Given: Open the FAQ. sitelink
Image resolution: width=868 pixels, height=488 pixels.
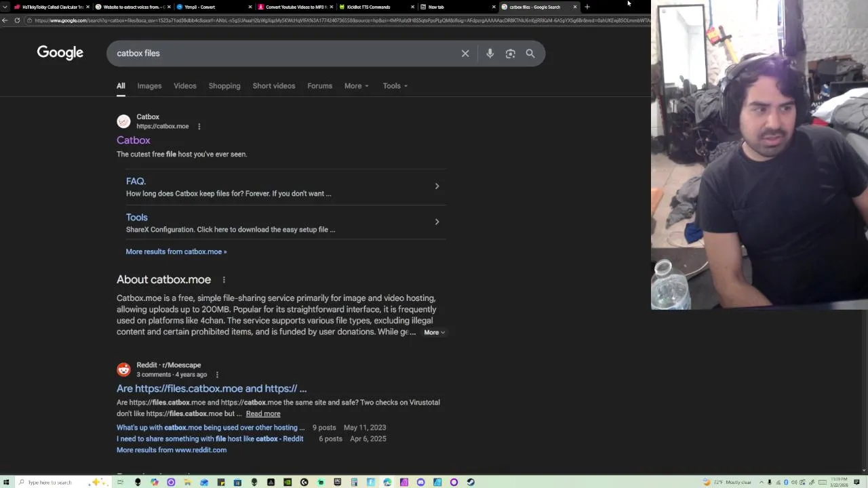Looking at the screenshot, I should coord(136,182).
